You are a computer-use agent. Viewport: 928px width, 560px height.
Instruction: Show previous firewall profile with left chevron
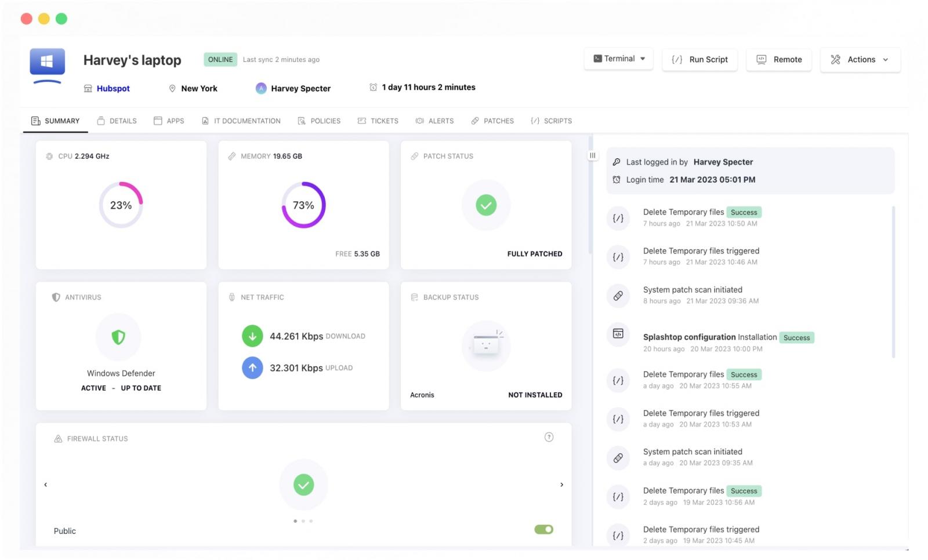[x=46, y=485]
